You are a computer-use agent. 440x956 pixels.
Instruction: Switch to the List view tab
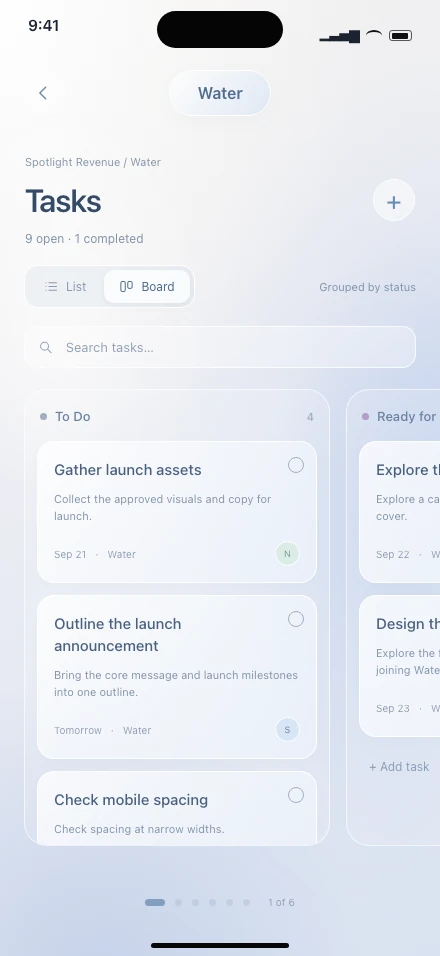[x=66, y=287]
